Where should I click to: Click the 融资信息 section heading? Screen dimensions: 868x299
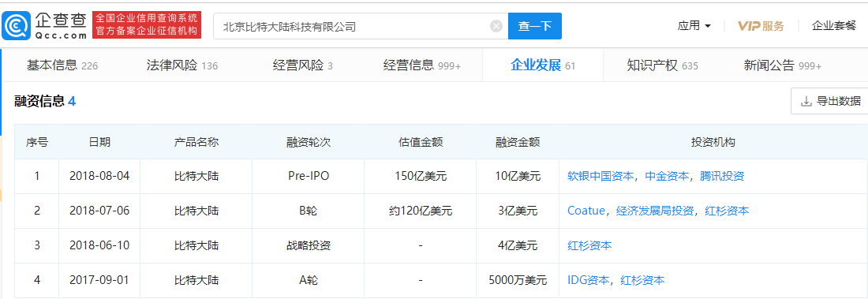click(x=45, y=101)
